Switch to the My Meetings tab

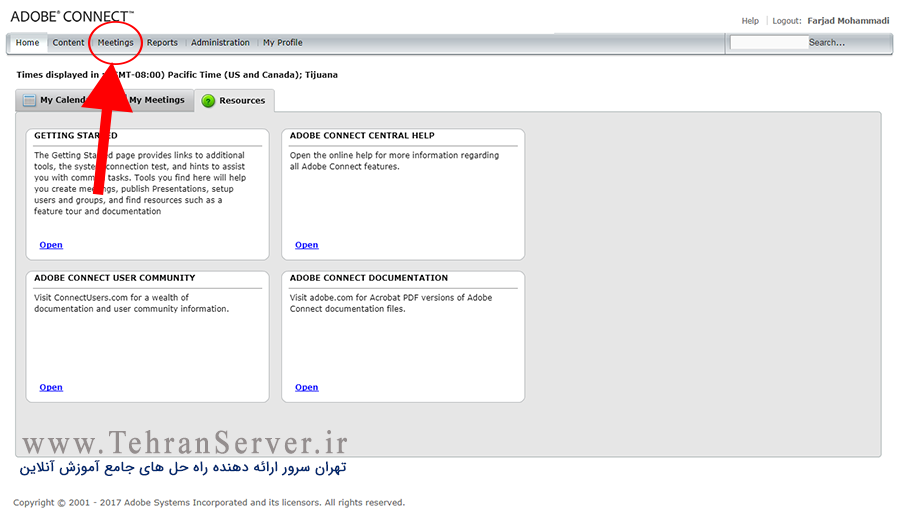tap(158, 100)
